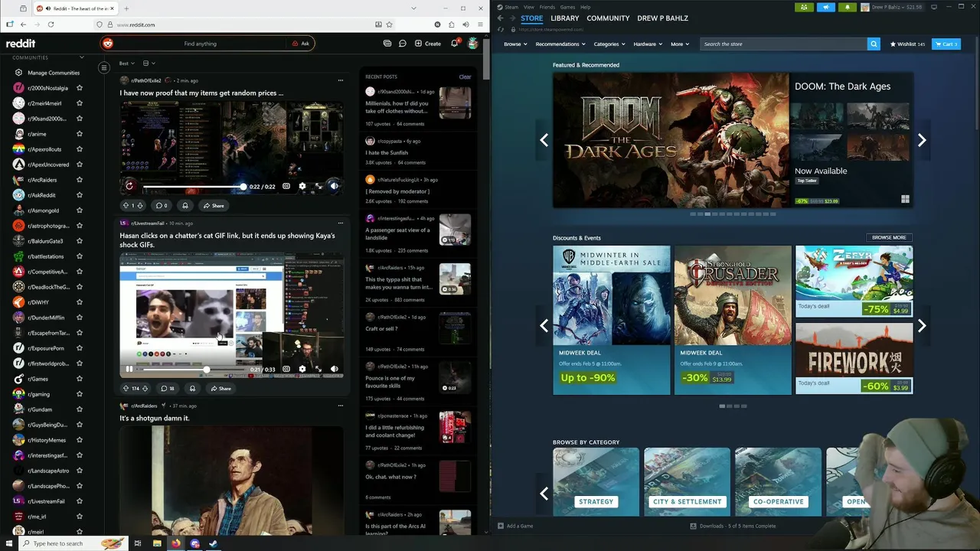
Task: Reload the Firefox page
Action: [51, 24]
